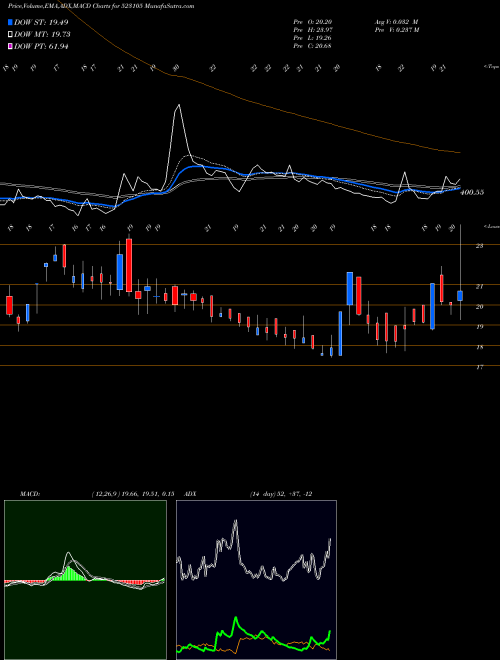Click the price axis label 18
The height and width of the screenshot is (660, 500).
pos(479,347)
